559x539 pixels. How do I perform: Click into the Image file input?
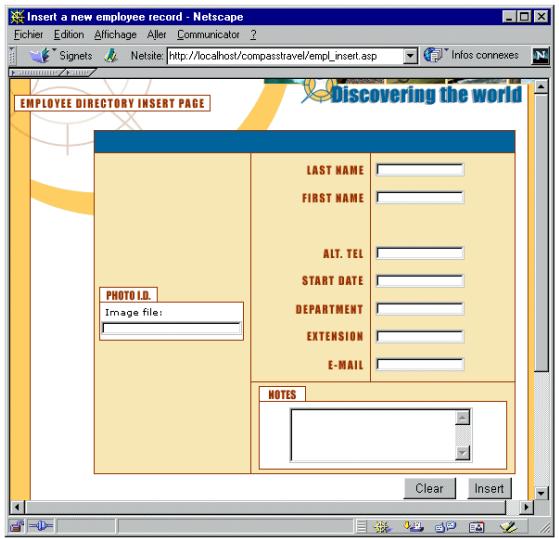tap(171, 328)
